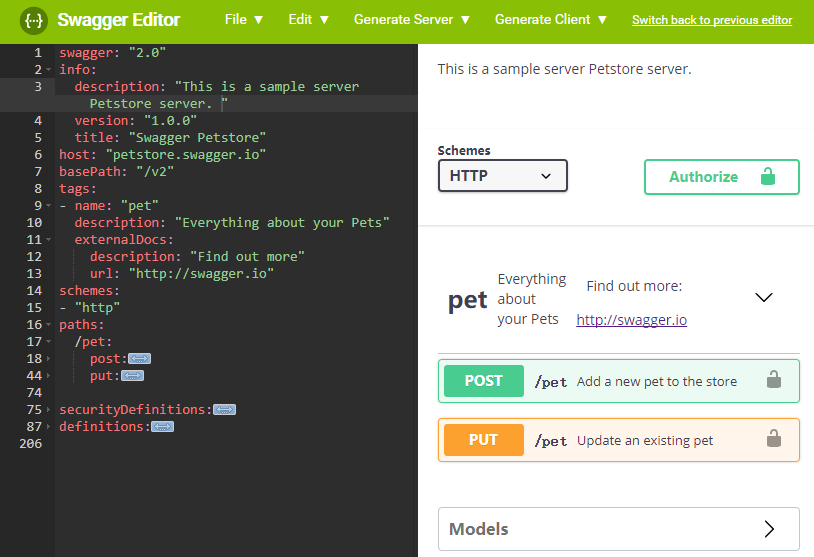Click the pet tag heading
The image size is (814, 557).
tap(467, 300)
